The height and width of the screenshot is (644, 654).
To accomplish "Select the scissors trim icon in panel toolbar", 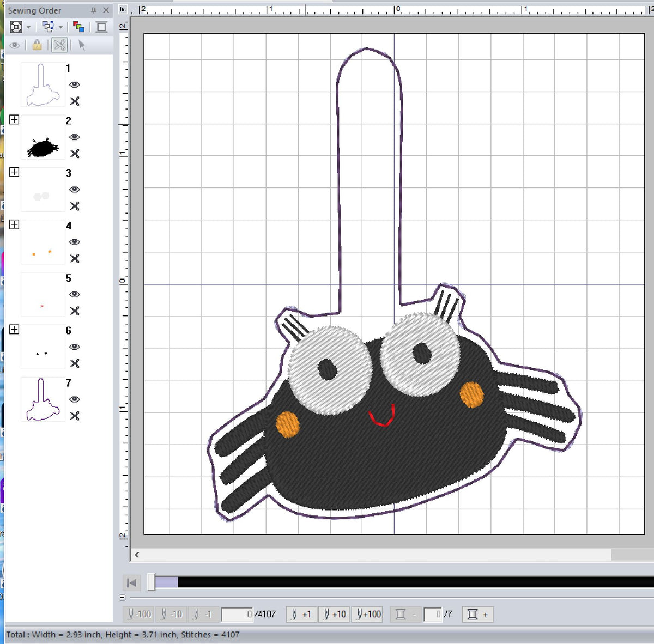I will [59, 46].
